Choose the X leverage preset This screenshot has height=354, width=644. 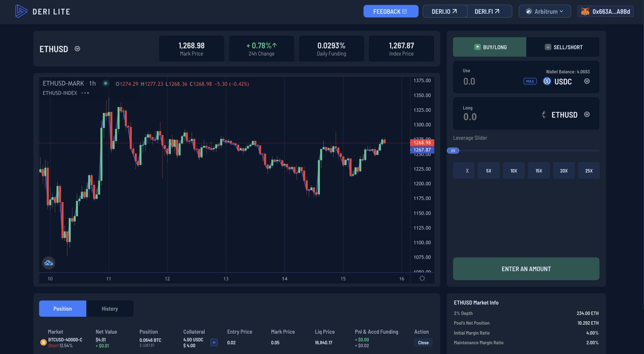click(464, 170)
